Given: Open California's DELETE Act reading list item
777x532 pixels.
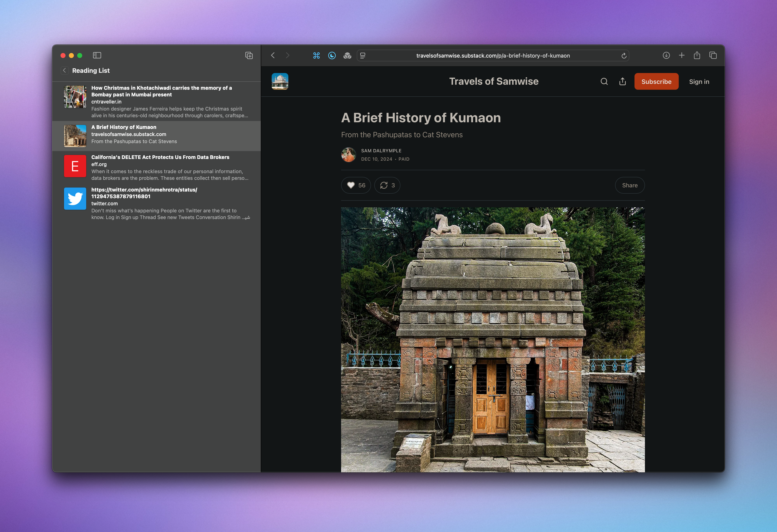Looking at the screenshot, I should point(156,168).
